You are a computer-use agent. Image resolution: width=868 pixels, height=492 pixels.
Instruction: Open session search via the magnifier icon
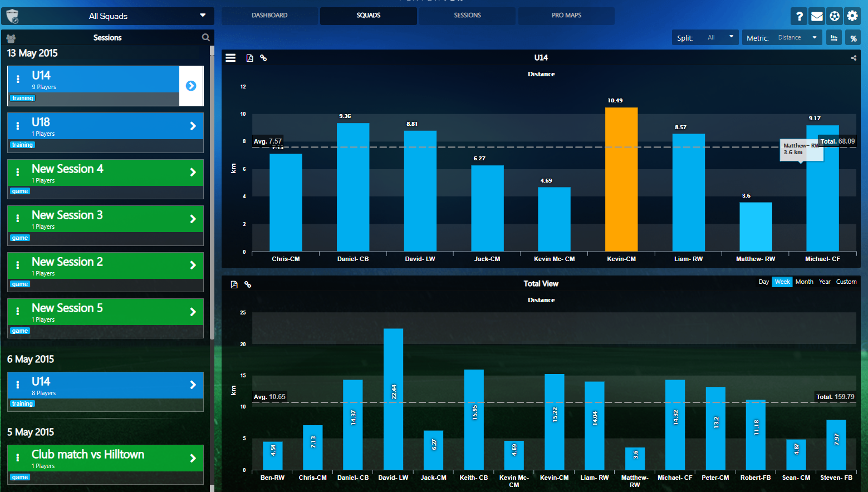[x=205, y=37]
